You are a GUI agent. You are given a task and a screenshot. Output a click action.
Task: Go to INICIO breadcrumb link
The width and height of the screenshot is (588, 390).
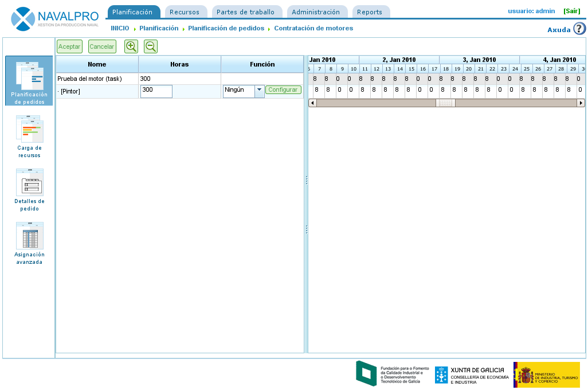[120, 28]
